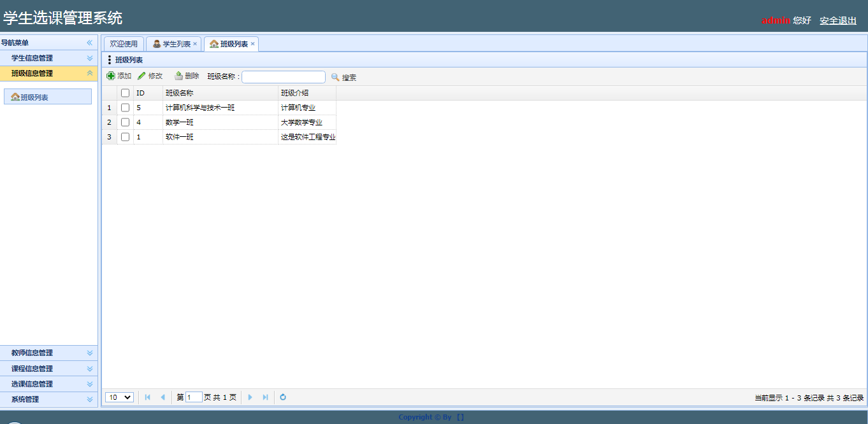868x424 pixels.
Task: Expand the 学生信息管理 section
Action: tap(90, 58)
